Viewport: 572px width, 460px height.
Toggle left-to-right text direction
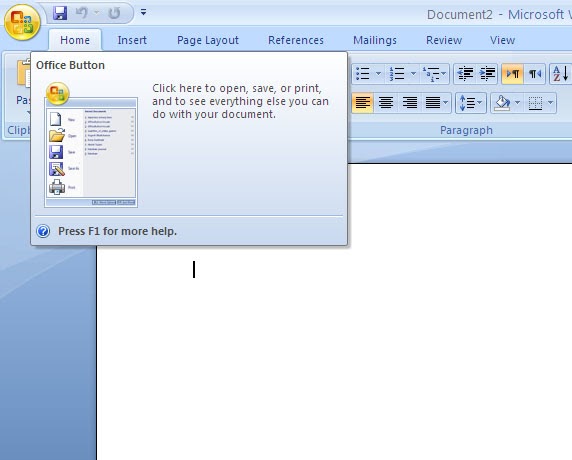tap(513, 74)
